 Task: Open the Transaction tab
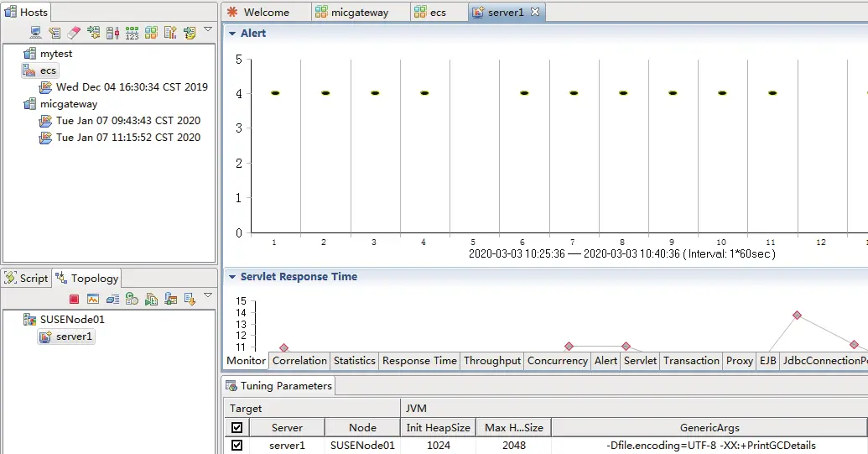(691, 361)
